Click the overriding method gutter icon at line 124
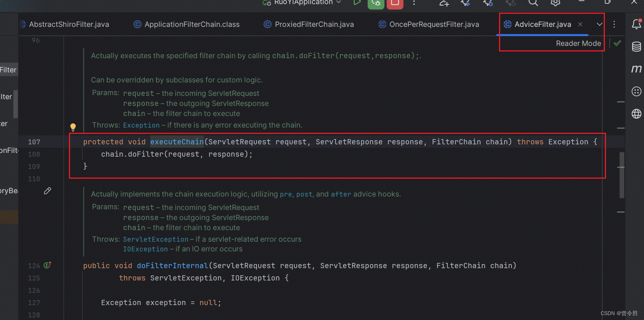644x320 pixels. click(47, 265)
